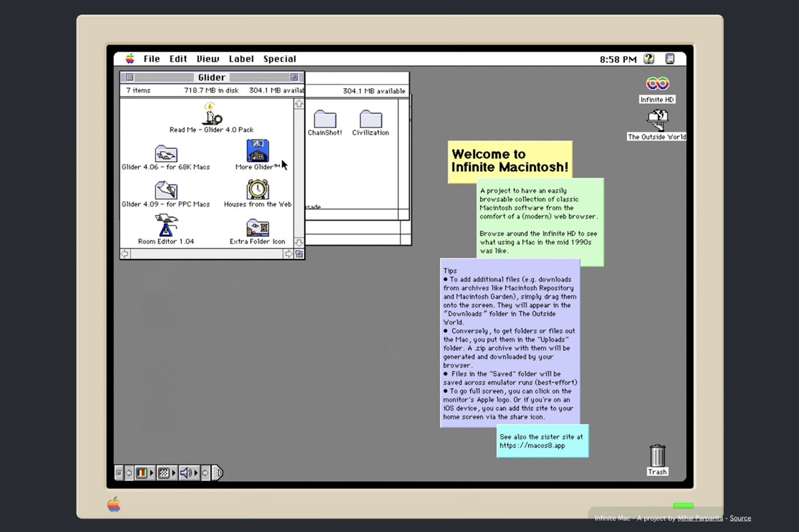Open the View menu
The image size is (799, 532).
pos(208,59)
